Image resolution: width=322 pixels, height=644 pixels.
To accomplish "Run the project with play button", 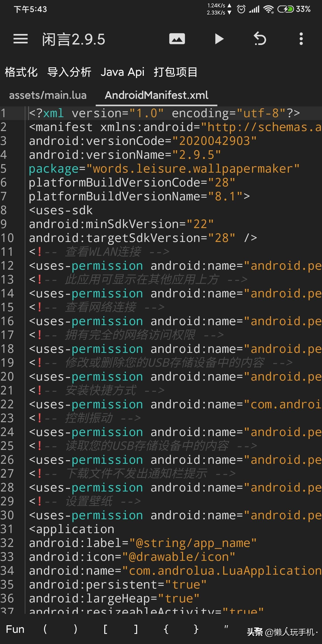I will 219,39.
